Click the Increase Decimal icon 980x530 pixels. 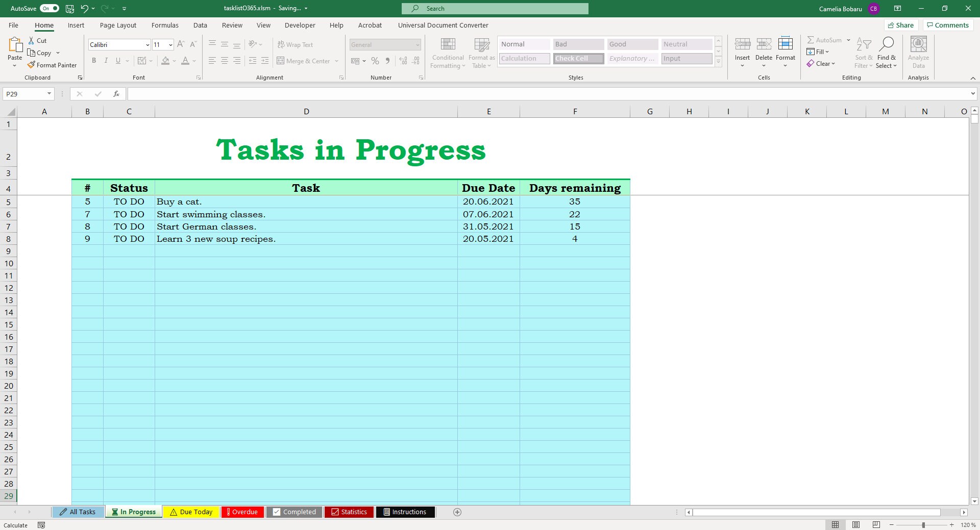coord(403,61)
